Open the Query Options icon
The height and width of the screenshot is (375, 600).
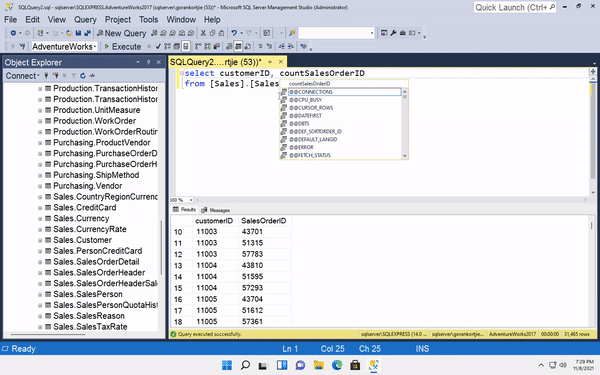(176, 46)
